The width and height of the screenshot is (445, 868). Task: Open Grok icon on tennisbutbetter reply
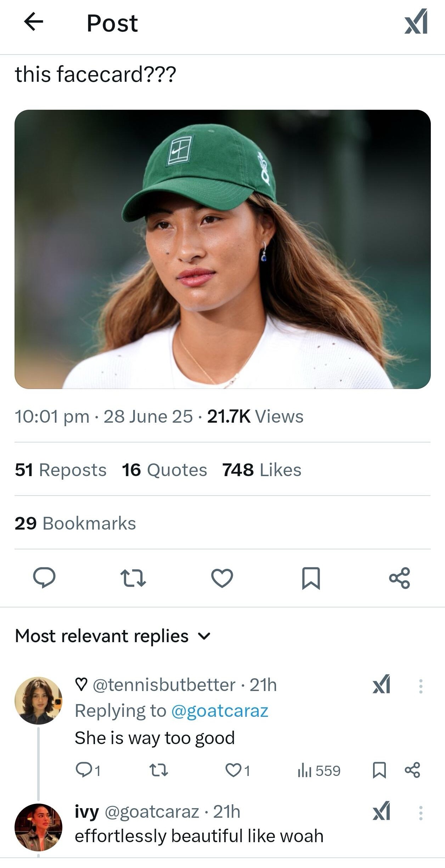(x=382, y=684)
